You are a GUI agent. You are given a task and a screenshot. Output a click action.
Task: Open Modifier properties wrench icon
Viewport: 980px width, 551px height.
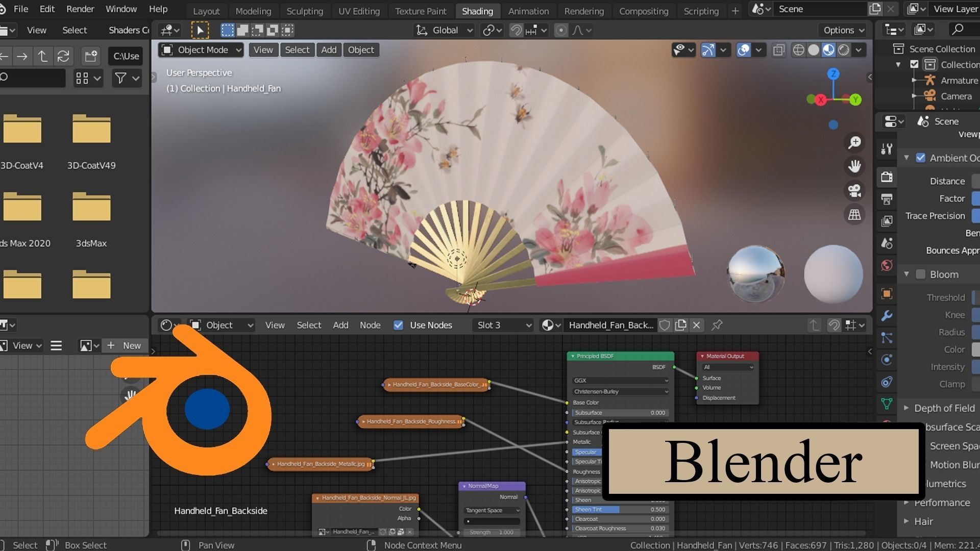point(887,316)
